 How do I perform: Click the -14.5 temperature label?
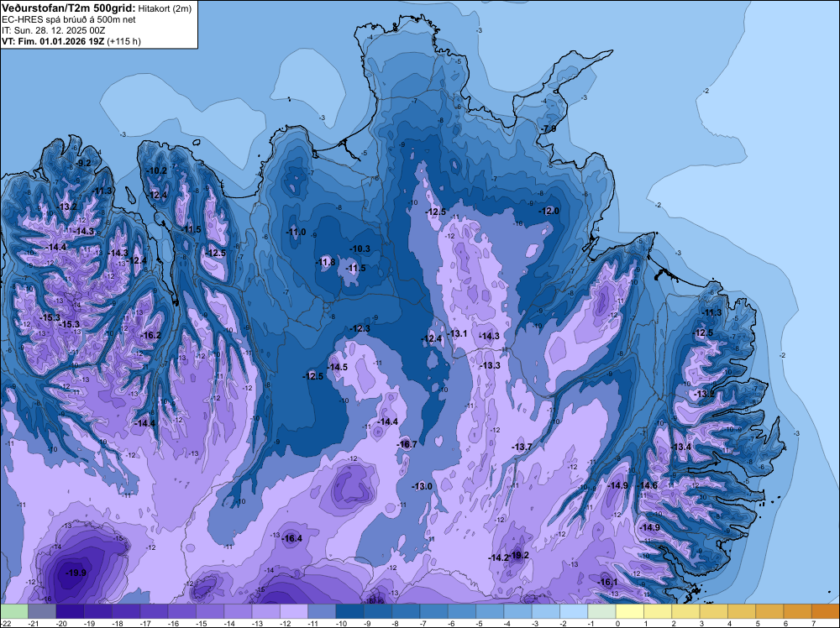pyautogui.click(x=338, y=367)
